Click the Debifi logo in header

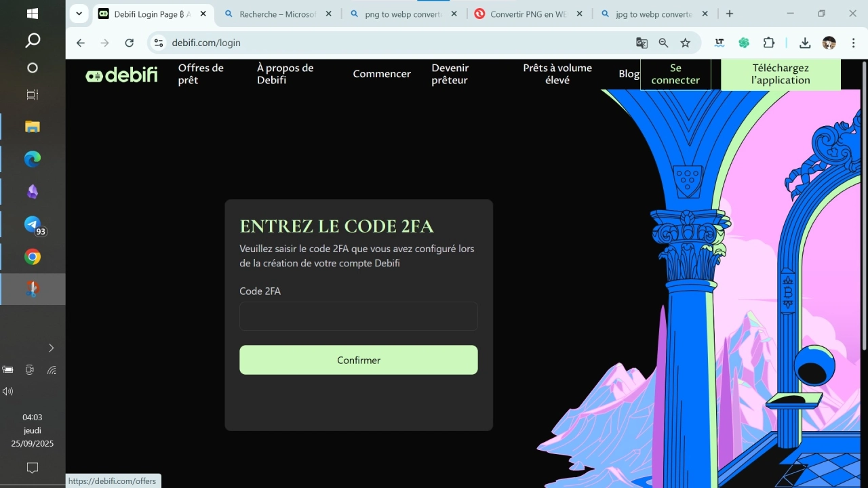point(121,75)
